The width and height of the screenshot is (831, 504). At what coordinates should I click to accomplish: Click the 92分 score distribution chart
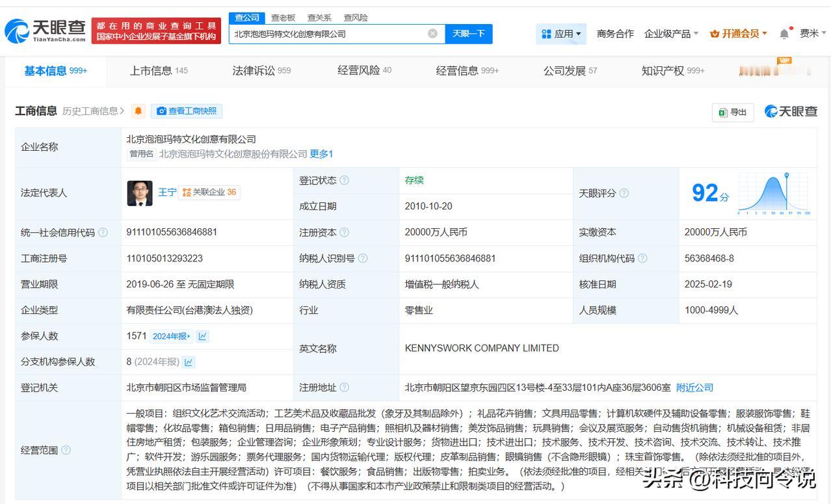774,194
